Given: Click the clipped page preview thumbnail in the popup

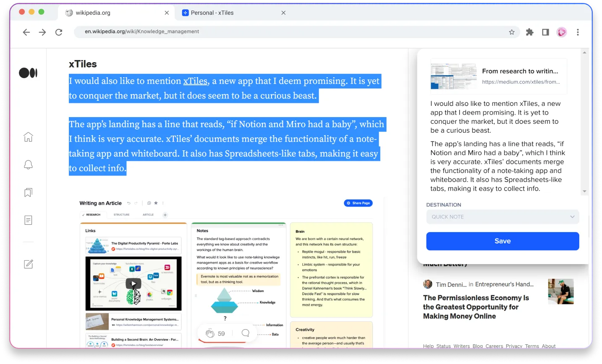Looking at the screenshot, I should pyautogui.click(x=453, y=76).
